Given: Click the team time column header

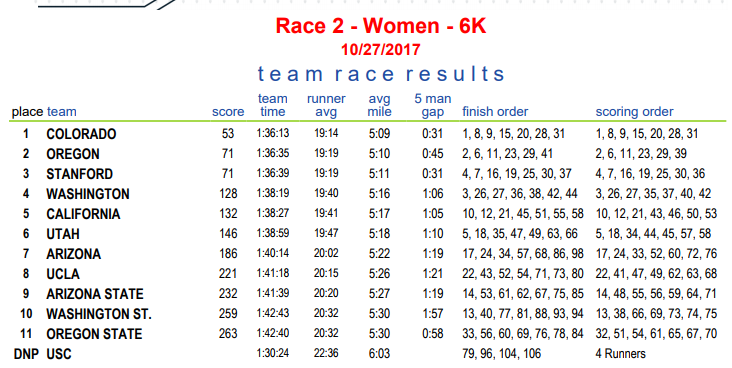Looking at the screenshot, I should (x=273, y=105).
